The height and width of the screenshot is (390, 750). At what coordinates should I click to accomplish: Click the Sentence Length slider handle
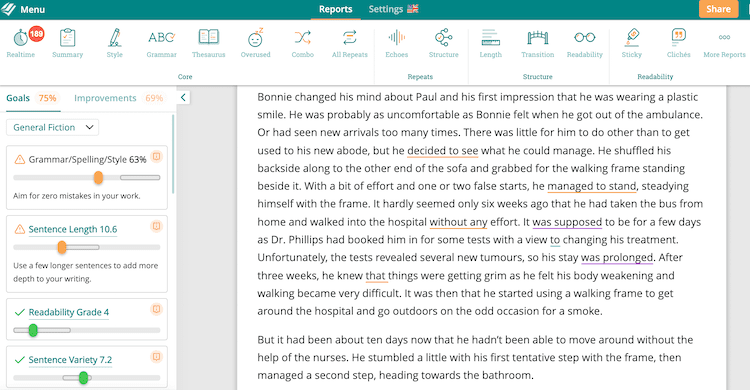62,247
